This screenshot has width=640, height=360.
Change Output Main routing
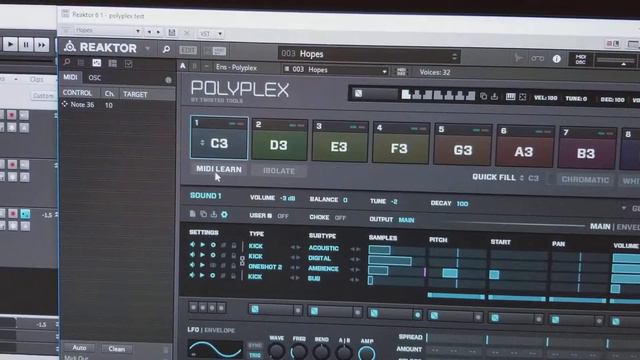406,220
